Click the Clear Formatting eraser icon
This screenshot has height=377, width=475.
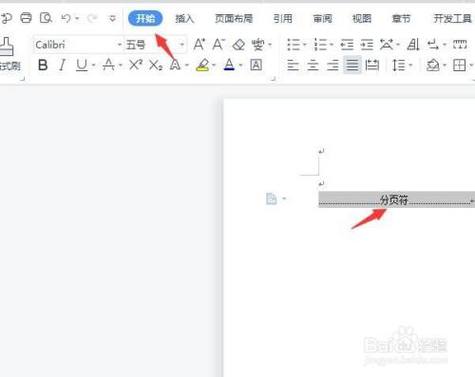tap(238, 45)
